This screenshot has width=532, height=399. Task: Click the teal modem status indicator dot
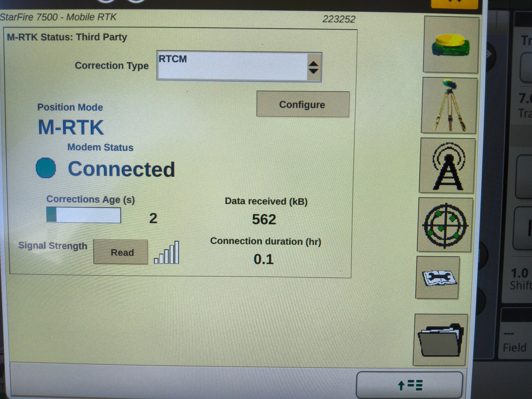46,168
